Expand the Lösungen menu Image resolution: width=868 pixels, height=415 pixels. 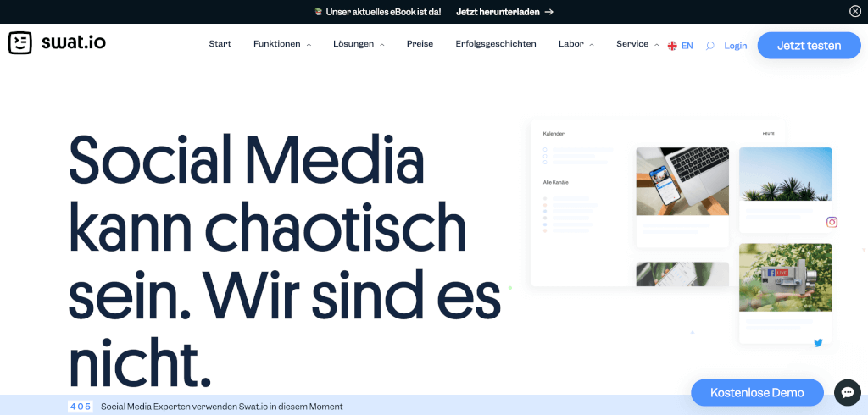coord(359,44)
